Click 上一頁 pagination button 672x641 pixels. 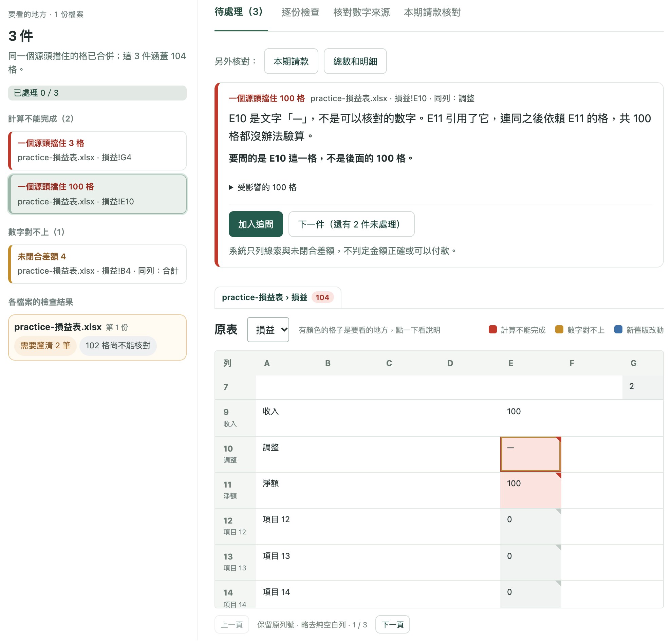click(x=231, y=625)
